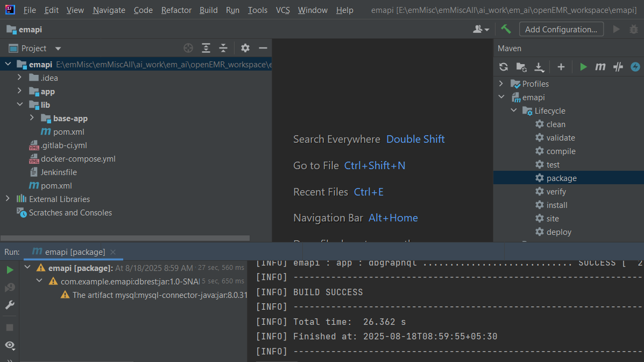Click the Add Configuration button
The image size is (644, 362).
tap(561, 29)
